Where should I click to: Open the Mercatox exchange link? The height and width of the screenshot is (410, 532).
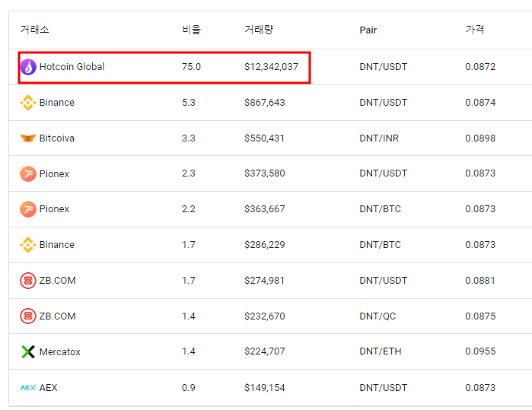point(59,351)
